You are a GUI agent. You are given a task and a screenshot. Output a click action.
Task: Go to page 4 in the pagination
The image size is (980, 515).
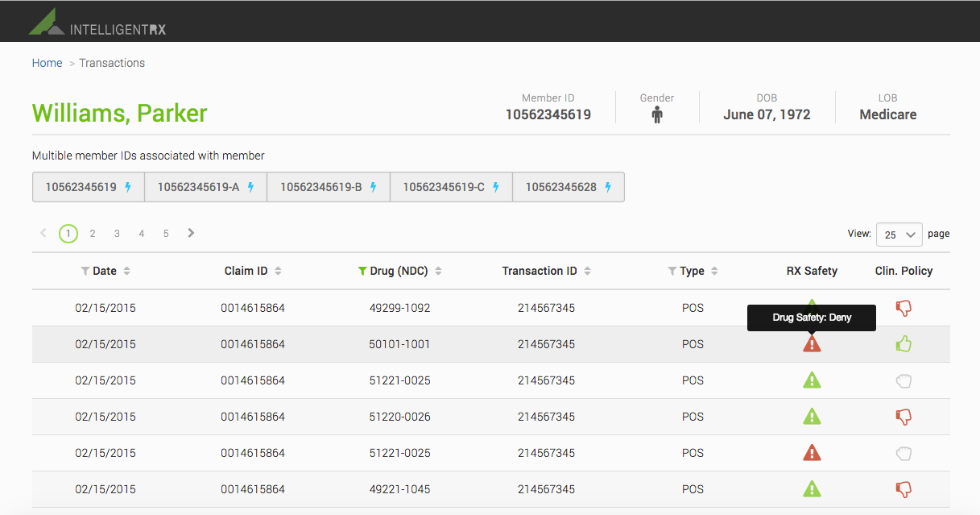tap(142, 234)
